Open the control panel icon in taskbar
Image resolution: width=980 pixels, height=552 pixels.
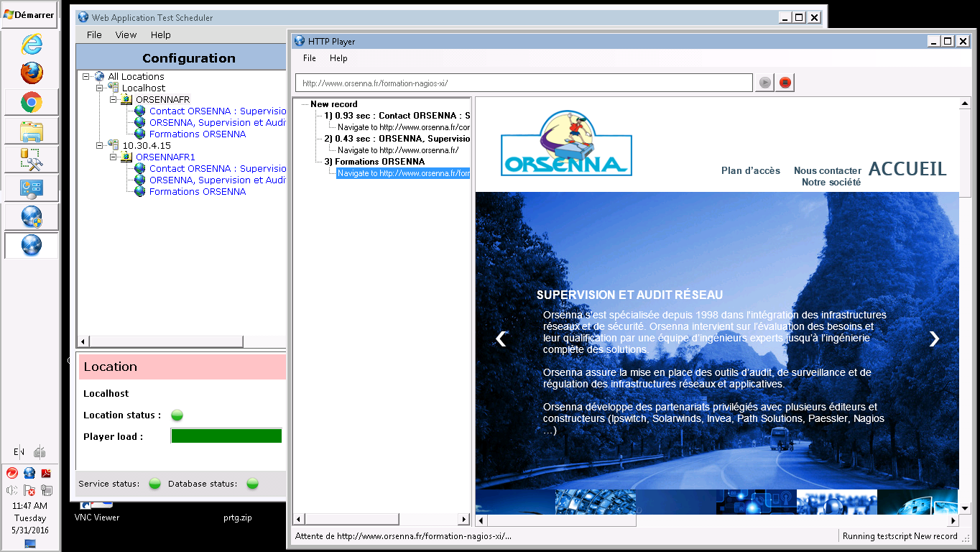pyautogui.click(x=31, y=188)
